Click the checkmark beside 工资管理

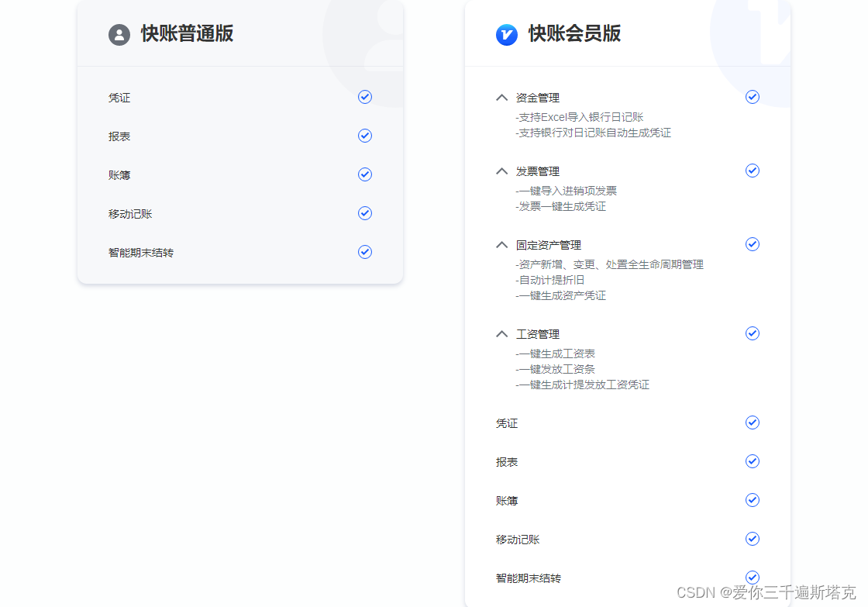[x=753, y=333]
